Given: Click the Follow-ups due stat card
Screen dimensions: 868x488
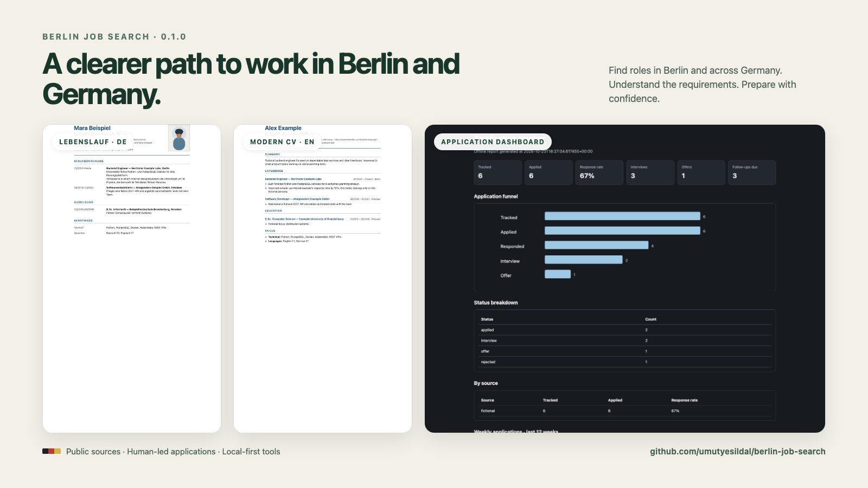Looking at the screenshot, I should click(x=752, y=172).
